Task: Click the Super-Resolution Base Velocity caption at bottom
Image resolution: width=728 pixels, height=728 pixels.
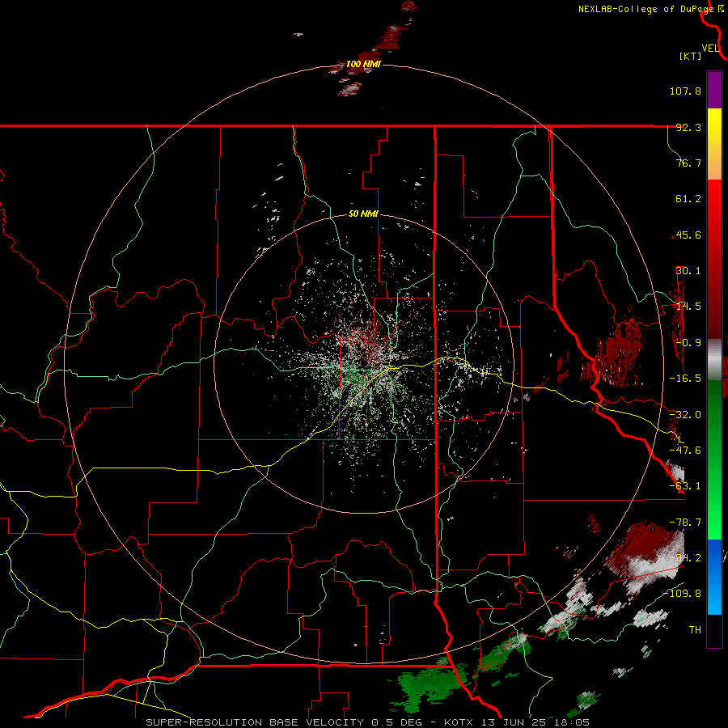Action: [368, 722]
